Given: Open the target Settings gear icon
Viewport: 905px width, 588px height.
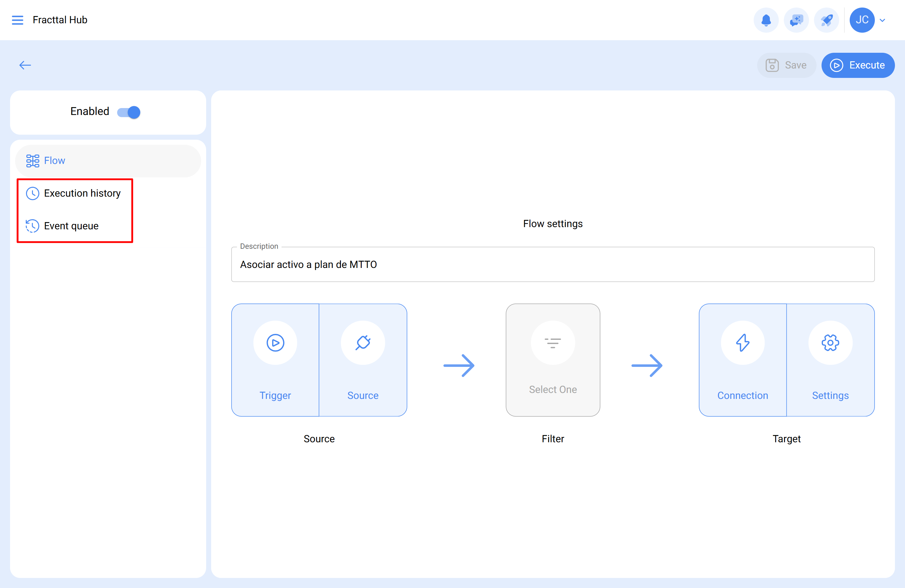Looking at the screenshot, I should pyautogui.click(x=830, y=342).
